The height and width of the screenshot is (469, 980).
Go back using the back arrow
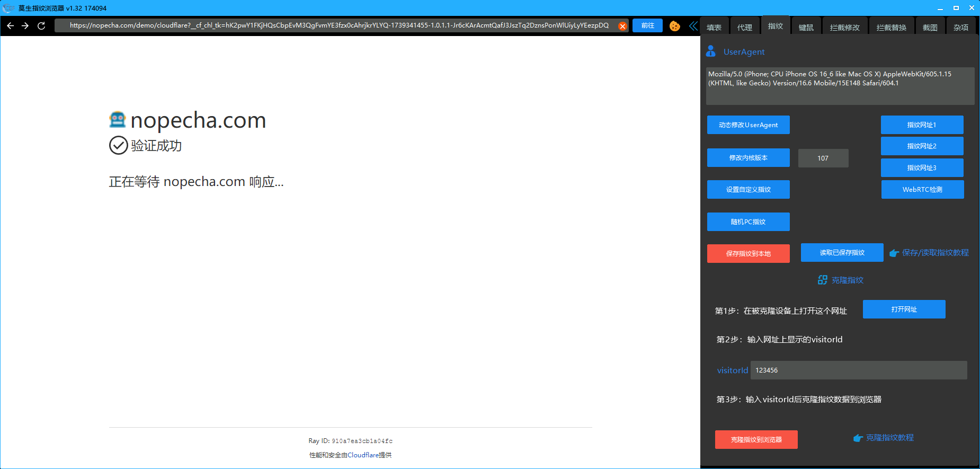coord(10,25)
